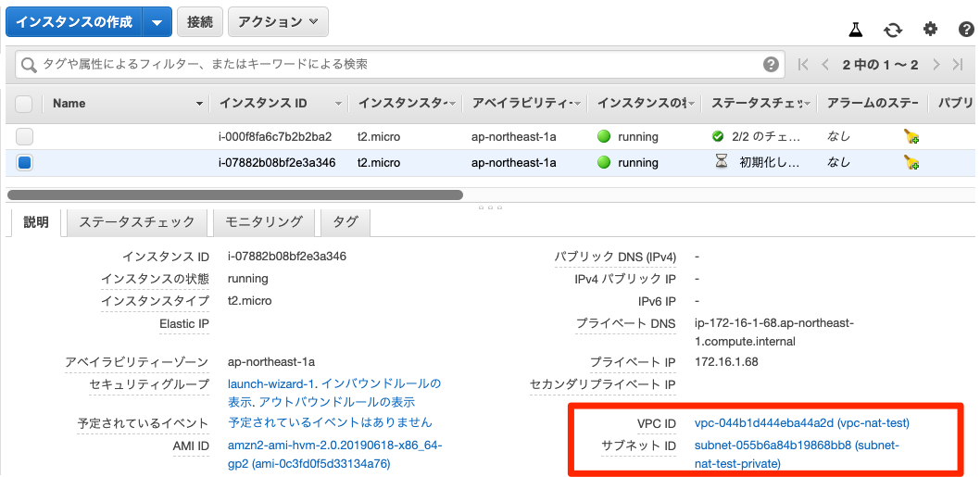
Task: Toggle the select-all instances checkbox
Action: (x=24, y=104)
